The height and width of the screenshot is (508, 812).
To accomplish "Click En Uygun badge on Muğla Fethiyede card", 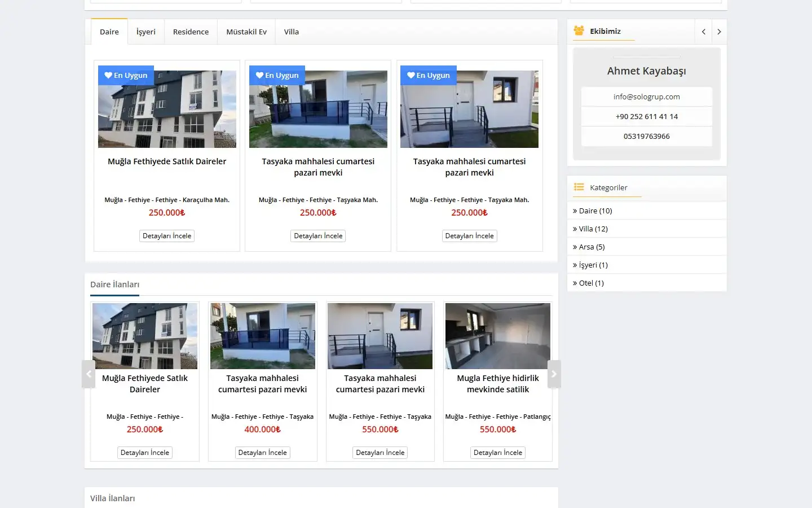I will tap(126, 75).
